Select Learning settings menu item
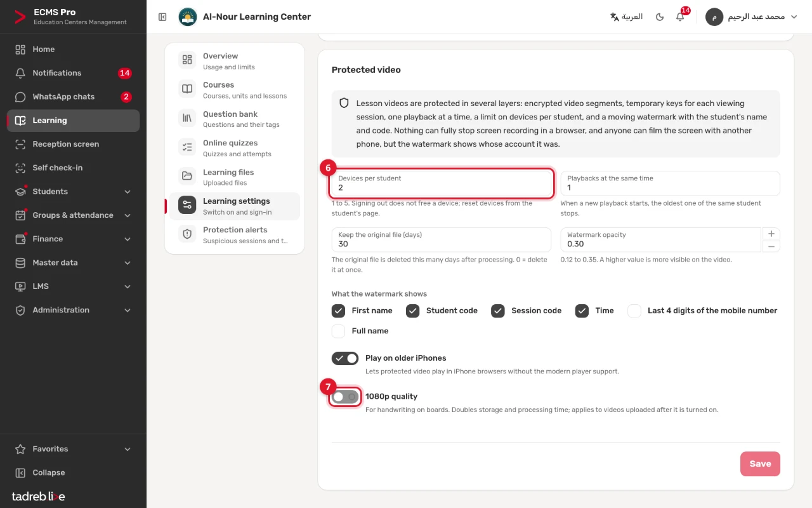 point(235,206)
